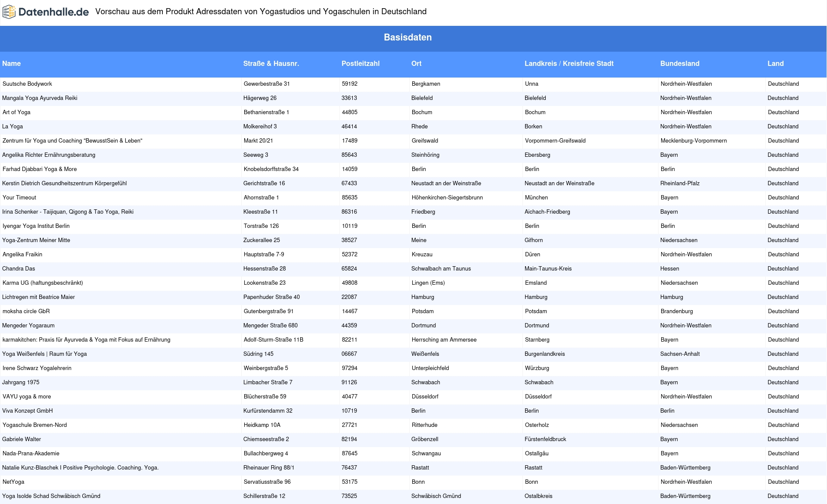Select the state Sachsen-Anhalt
Image resolution: width=827 pixels, height=504 pixels.
click(x=680, y=354)
